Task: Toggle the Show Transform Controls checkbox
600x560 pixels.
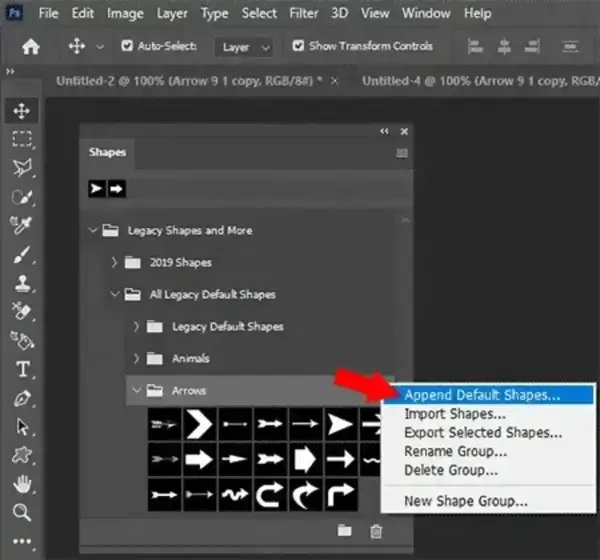Action: pyautogui.click(x=299, y=46)
